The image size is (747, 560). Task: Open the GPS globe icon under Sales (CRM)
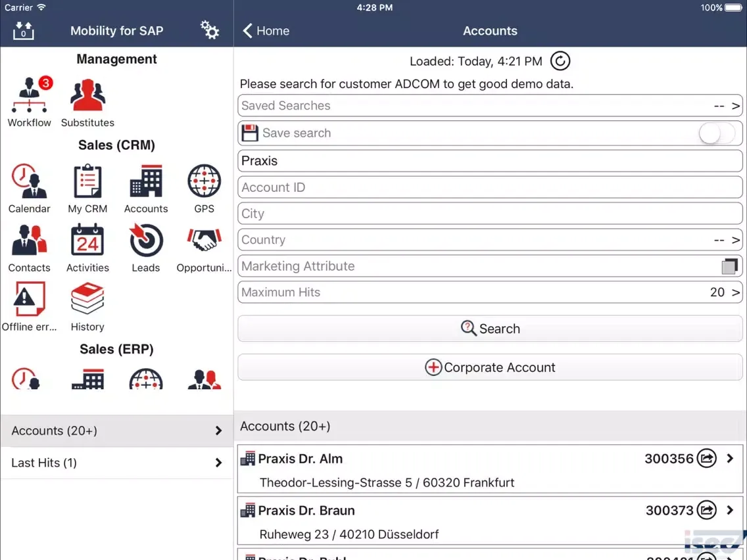204,181
